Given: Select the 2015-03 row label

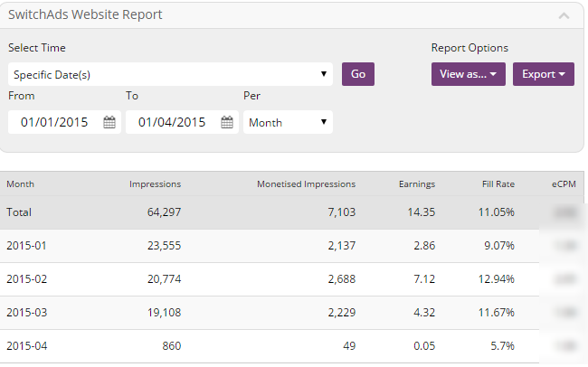Looking at the screenshot, I should pyautogui.click(x=26, y=312).
